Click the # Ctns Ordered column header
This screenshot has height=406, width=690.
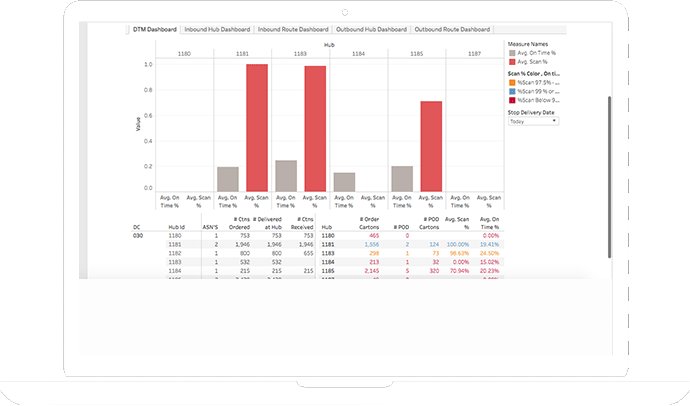234,222
